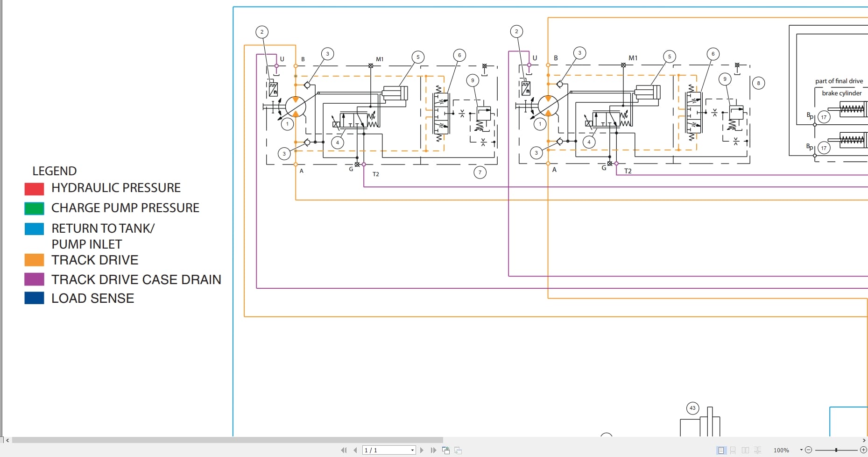Zoom in using the plus icon

pos(863,450)
